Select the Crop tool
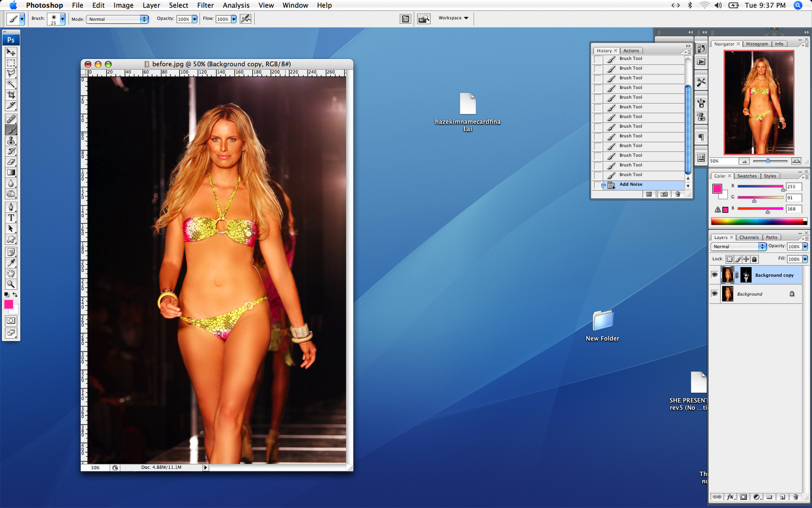This screenshot has width=812, height=508. point(11,95)
